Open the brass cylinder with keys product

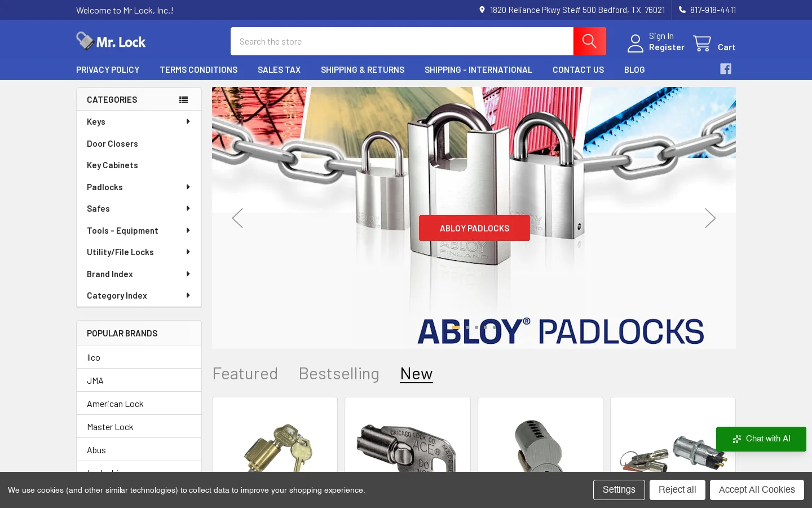[275, 435]
